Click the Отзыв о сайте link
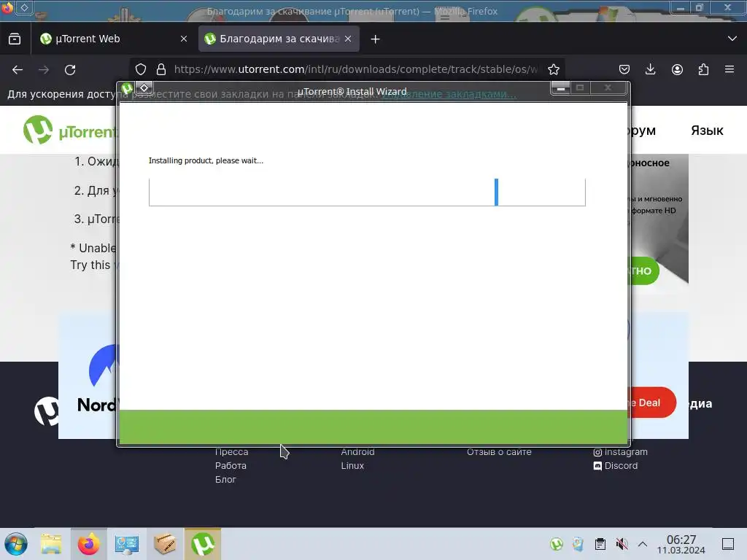The width and height of the screenshot is (747, 560). (499, 452)
